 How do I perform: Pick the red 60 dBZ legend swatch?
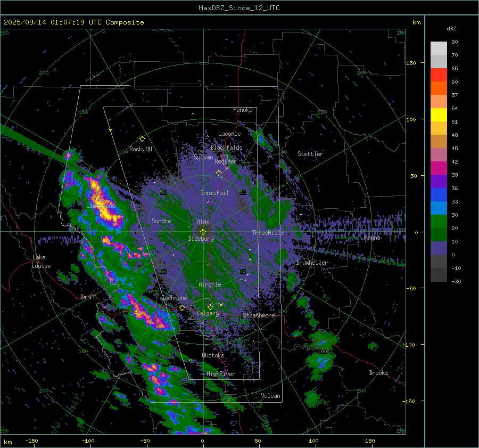coord(439,75)
